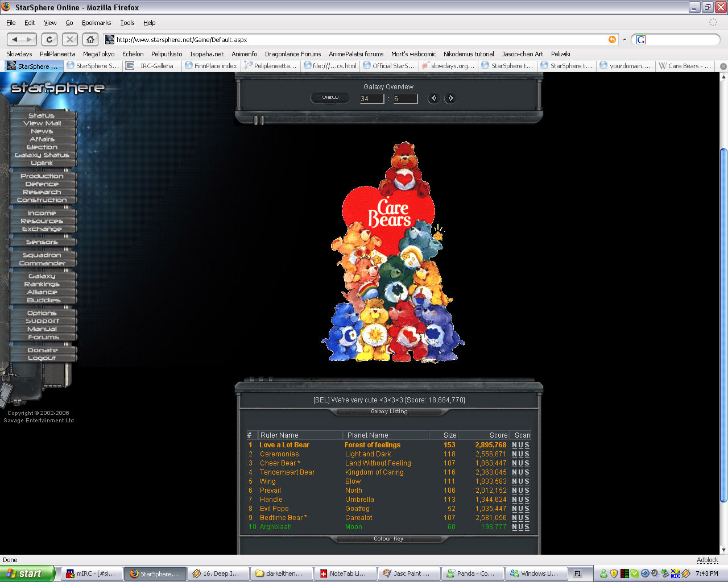
Task: Click U scan icon for Wing
Action: [x=520, y=481]
